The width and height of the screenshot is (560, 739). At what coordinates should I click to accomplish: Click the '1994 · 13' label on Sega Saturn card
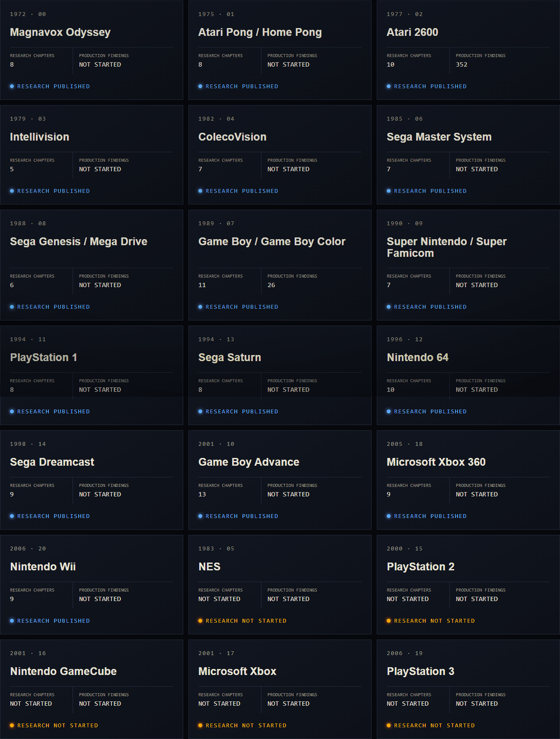[x=216, y=339]
